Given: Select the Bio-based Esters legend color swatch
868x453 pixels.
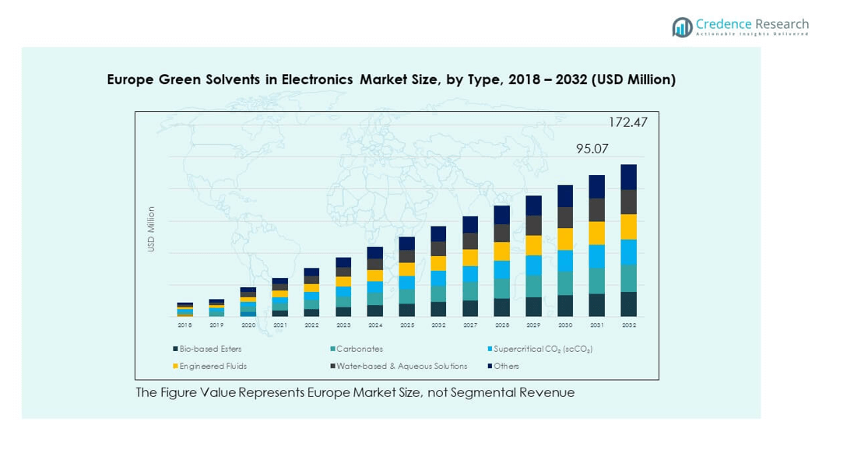Looking at the screenshot, I should 175,349.
